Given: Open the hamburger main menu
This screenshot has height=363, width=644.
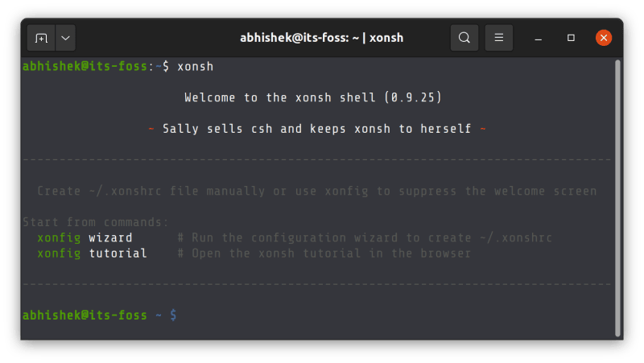Looking at the screenshot, I should [x=498, y=38].
